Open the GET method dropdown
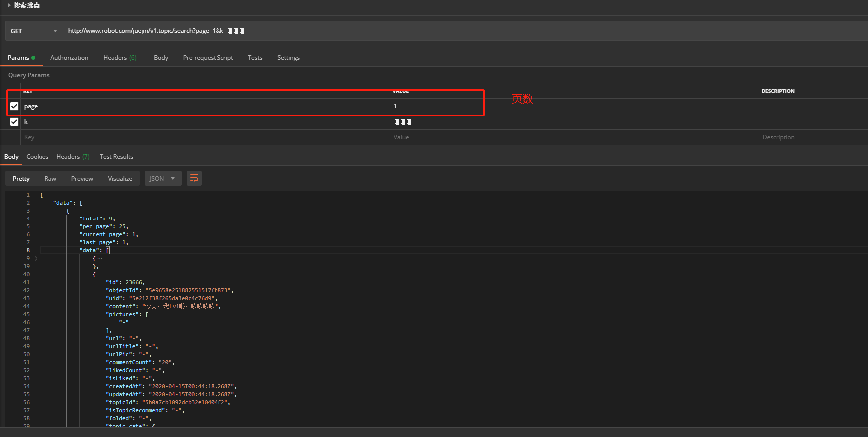 34,31
